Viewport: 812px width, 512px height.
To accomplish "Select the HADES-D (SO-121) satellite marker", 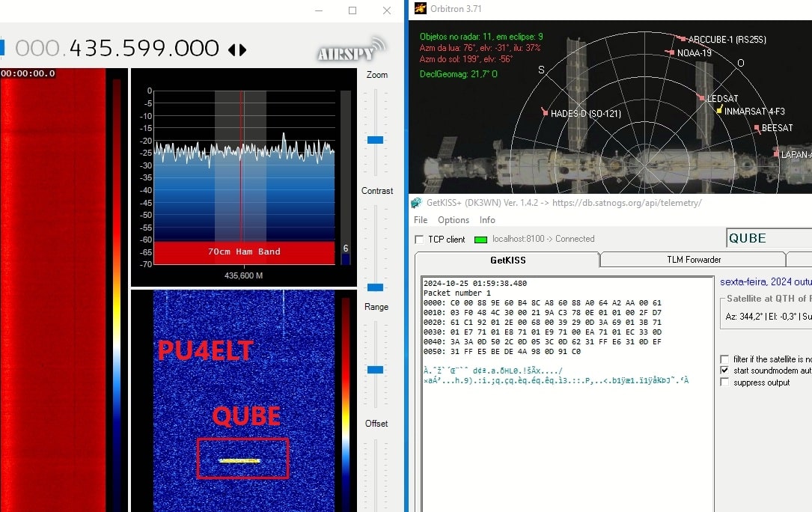I will coord(544,112).
